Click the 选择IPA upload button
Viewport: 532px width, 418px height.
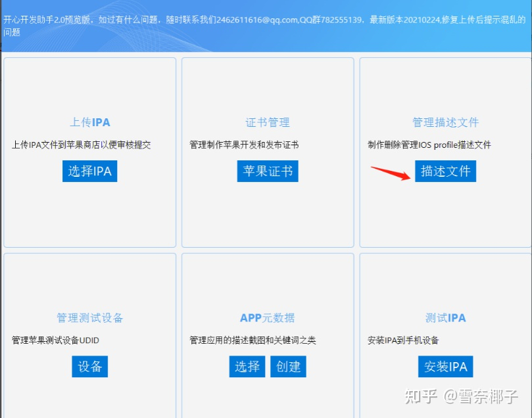(x=89, y=171)
